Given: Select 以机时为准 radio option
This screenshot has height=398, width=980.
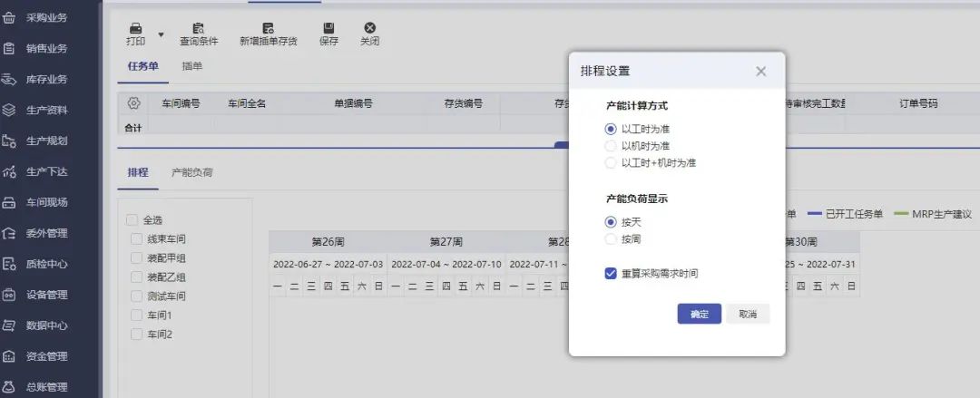Looking at the screenshot, I should [611, 146].
